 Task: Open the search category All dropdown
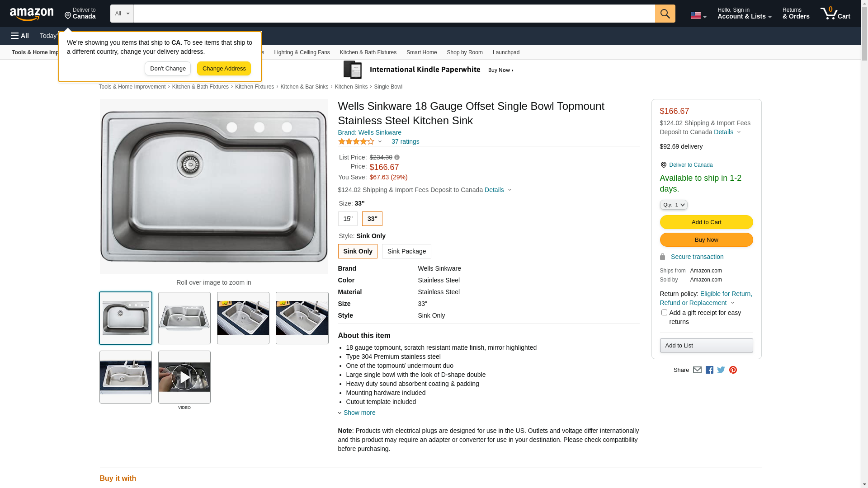point(122,14)
